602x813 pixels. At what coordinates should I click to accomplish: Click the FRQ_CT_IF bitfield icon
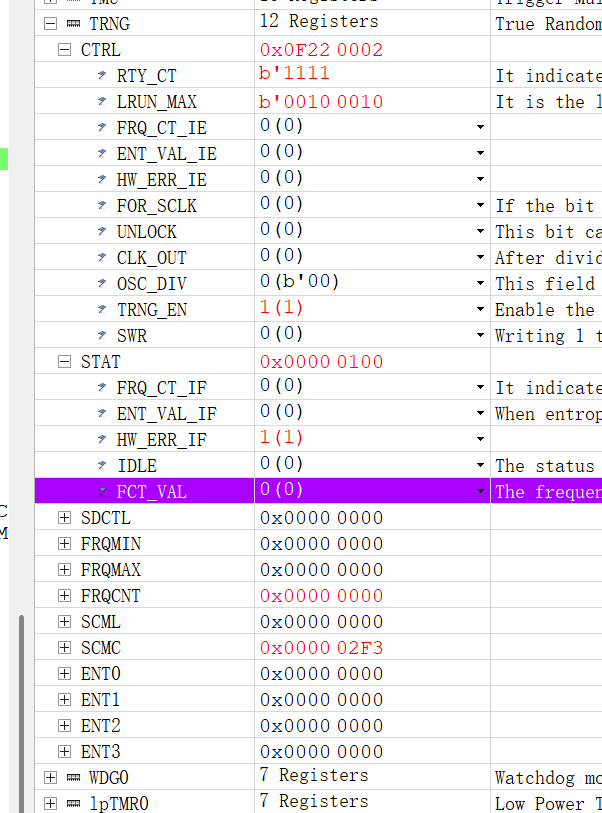[102, 387]
